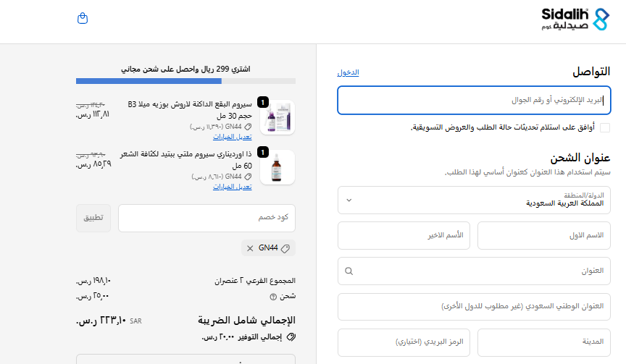The height and width of the screenshot is (364, 626).
Task: Focus the email or mobile number field
Action: coord(474,100)
